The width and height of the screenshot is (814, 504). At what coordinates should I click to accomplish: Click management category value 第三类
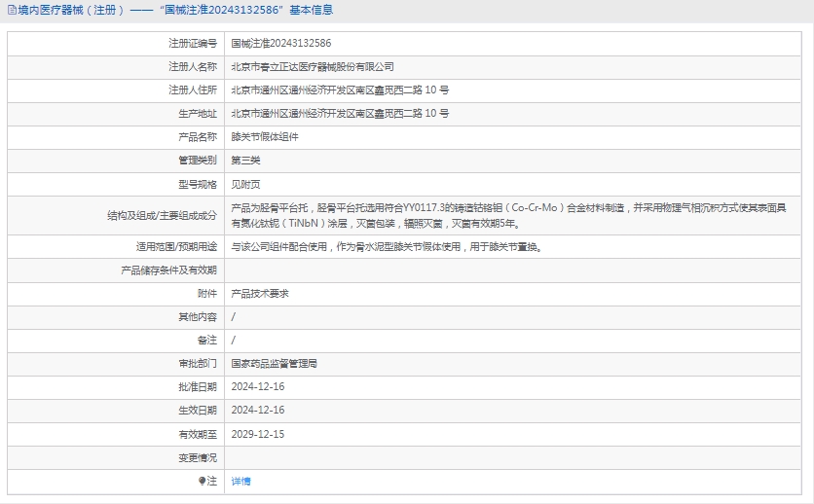click(245, 161)
